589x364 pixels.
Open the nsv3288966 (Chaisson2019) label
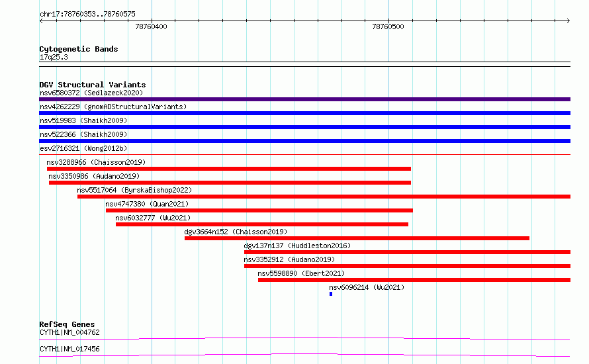point(96,162)
